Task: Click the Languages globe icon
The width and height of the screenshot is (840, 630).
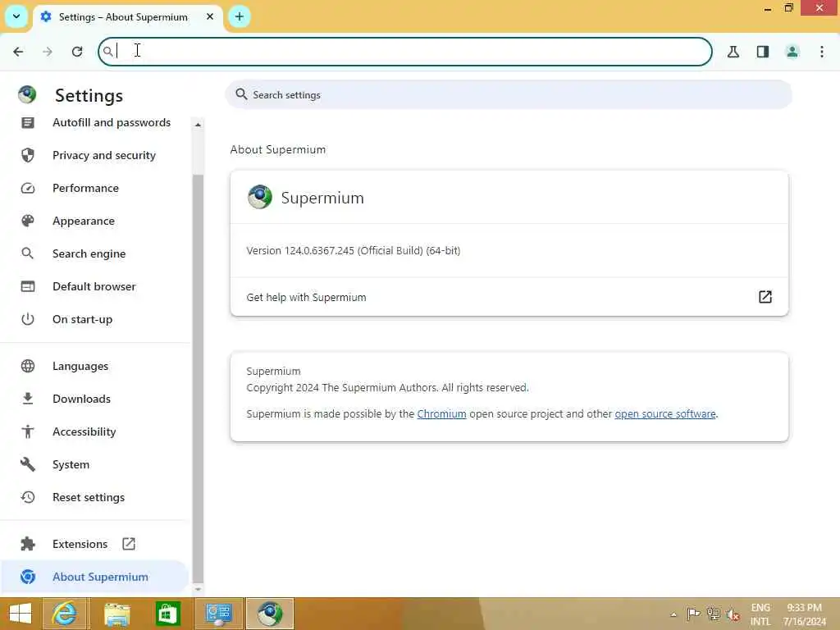Action: [x=28, y=366]
